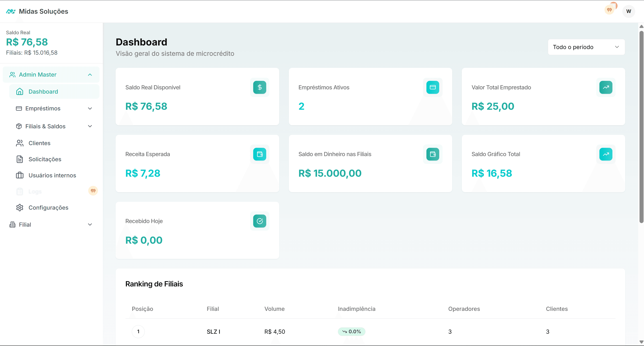Open Solicitações in the sidebar

[x=45, y=159]
